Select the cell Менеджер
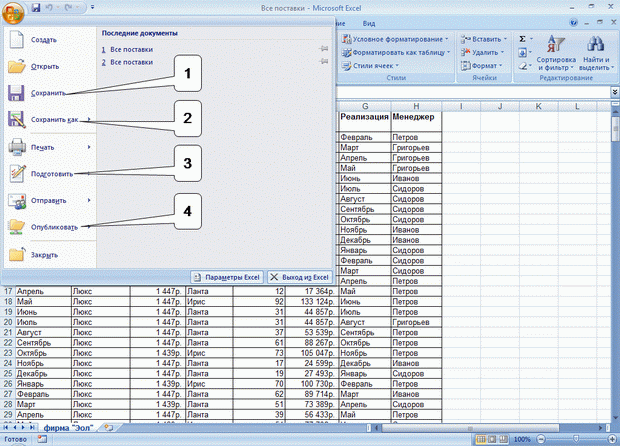This screenshot has height=446, width=620. (416, 121)
